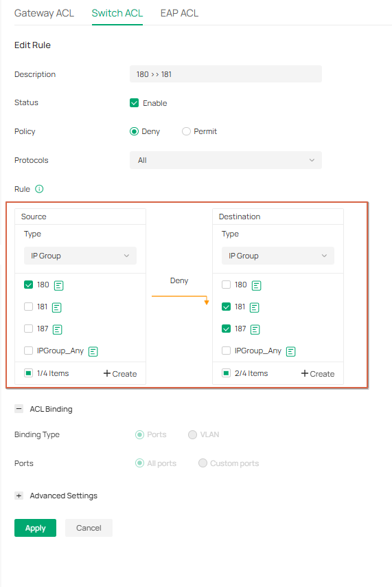Image resolution: width=392 pixels, height=587 pixels.
Task: Click the Description input field
Action: click(x=226, y=74)
